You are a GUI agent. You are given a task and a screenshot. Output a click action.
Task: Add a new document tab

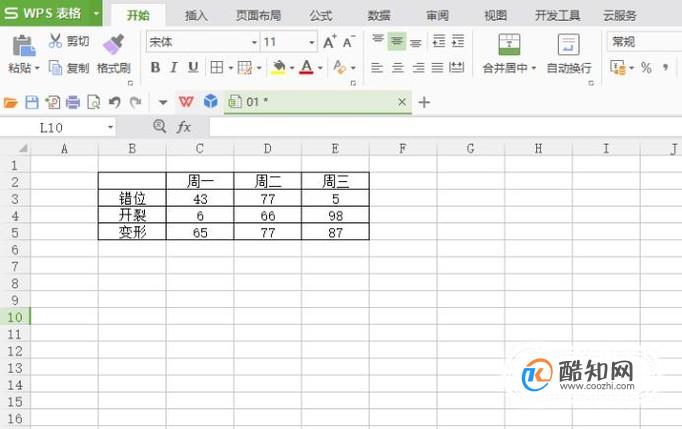pyautogui.click(x=424, y=102)
